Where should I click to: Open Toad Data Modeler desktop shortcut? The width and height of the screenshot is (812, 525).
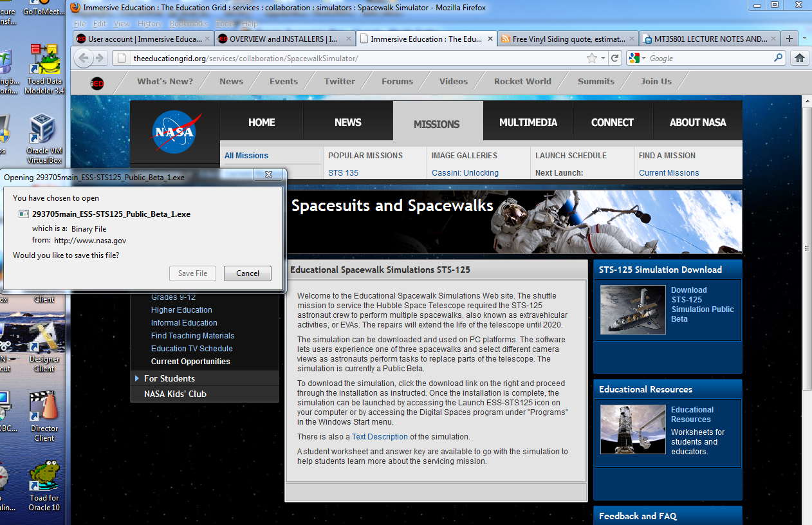(44, 69)
